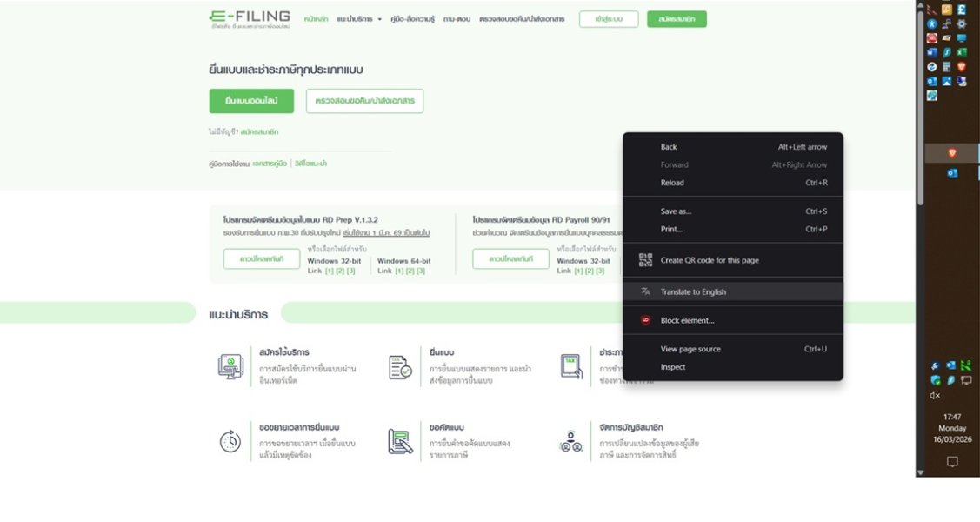Screen dimensions: 980x522
Task: Click the member account management people icon
Action: [570, 442]
